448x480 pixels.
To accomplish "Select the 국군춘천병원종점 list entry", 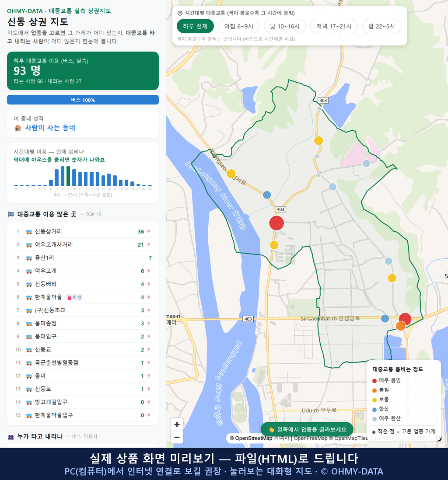I will tap(83, 363).
